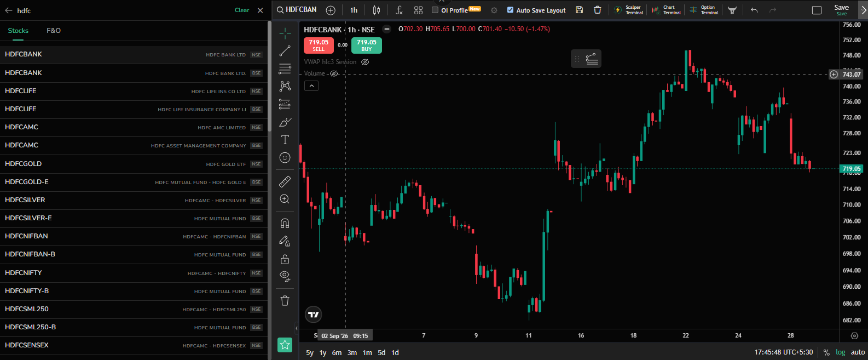Select the ruler Measure tool

[x=285, y=181]
